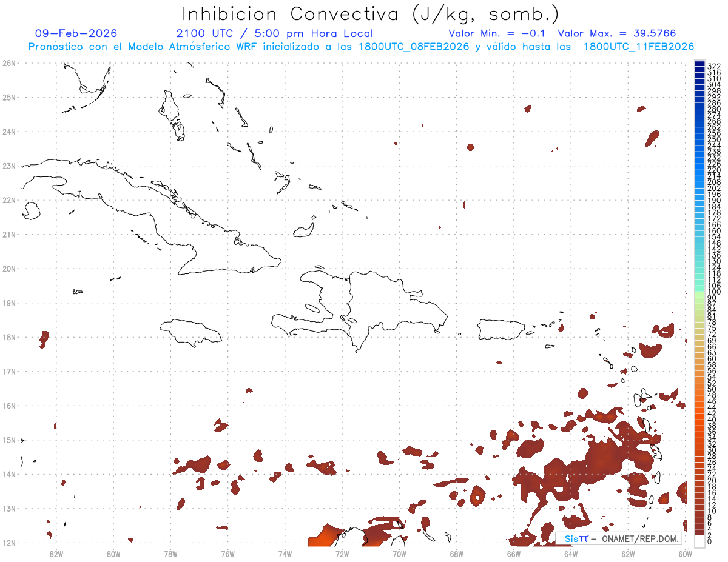
Task: Click the 15N latitude label
Action: (8, 440)
